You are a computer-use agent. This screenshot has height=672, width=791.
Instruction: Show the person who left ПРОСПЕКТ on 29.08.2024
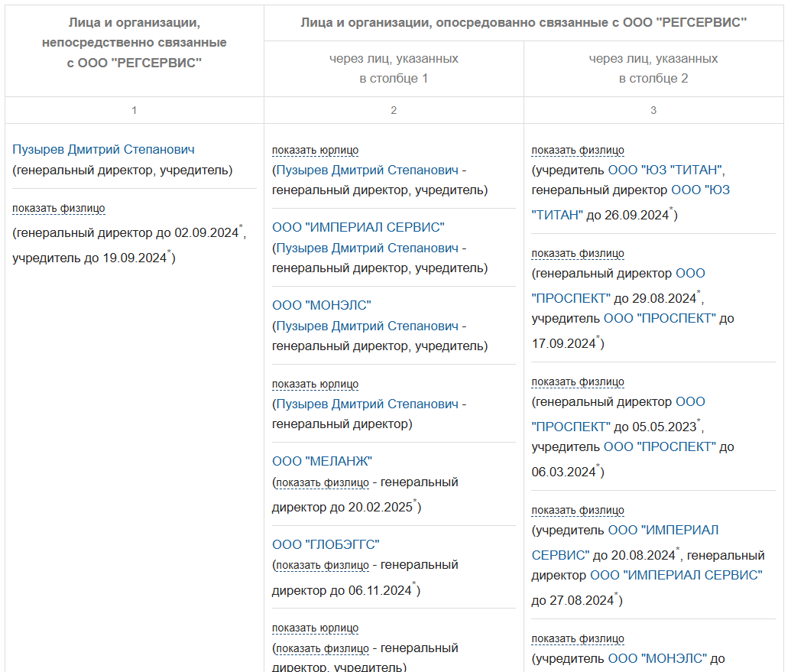578,253
